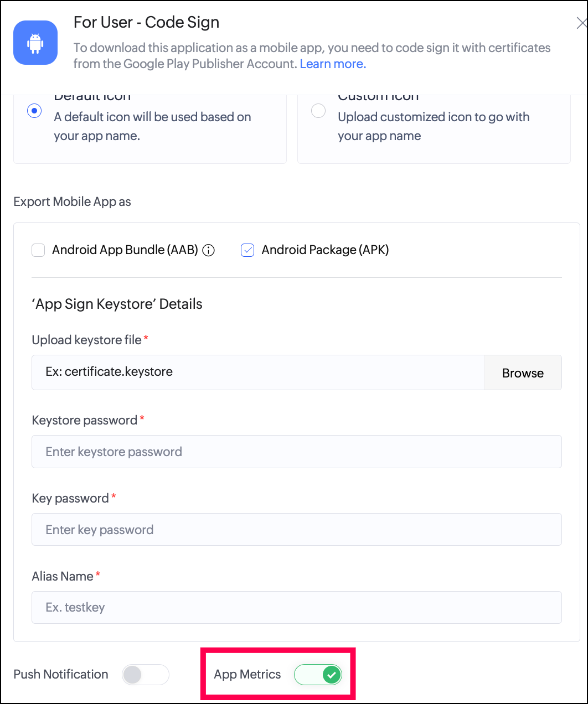Click the Android robot app icon

[35, 43]
